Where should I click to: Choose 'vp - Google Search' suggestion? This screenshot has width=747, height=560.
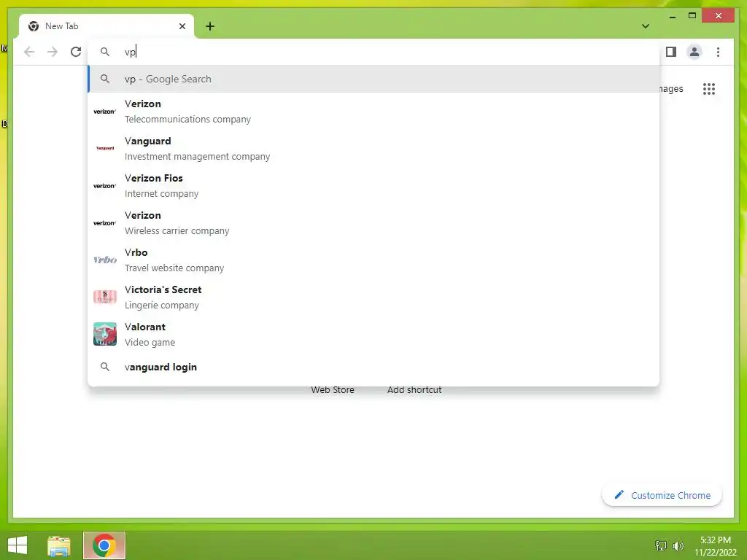click(374, 79)
